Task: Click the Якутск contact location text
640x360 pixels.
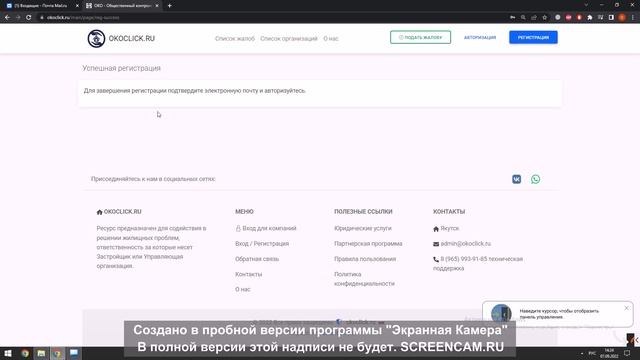Action: [450, 229]
